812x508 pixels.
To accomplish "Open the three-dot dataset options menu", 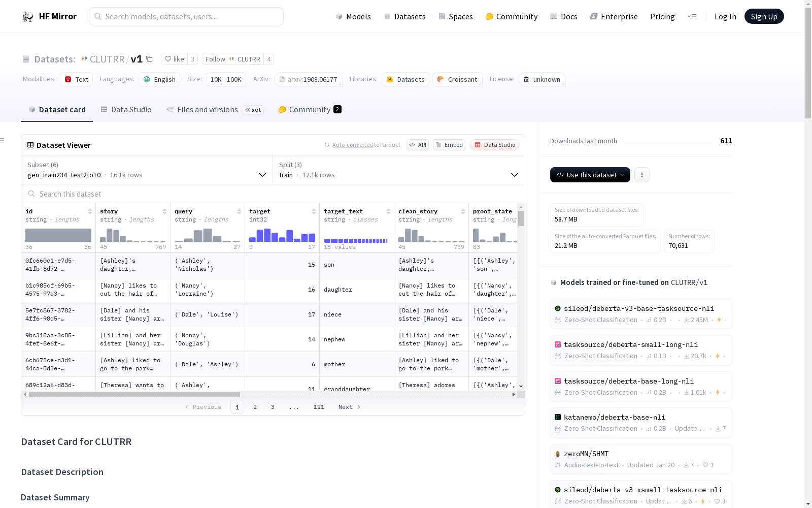I will tap(642, 175).
